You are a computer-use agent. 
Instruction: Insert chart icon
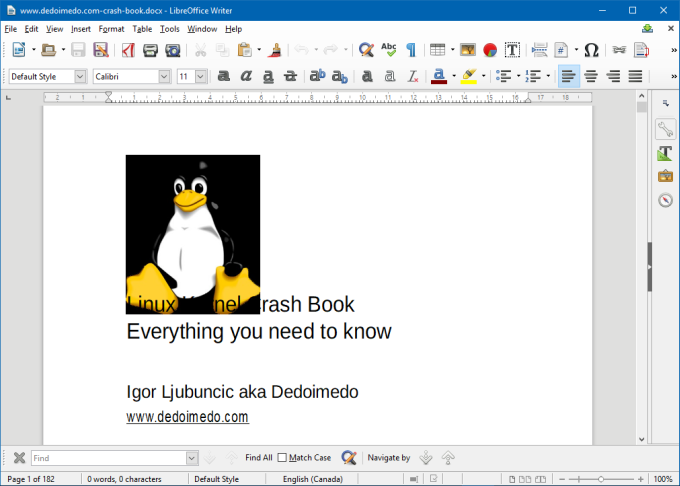[x=490, y=50]
